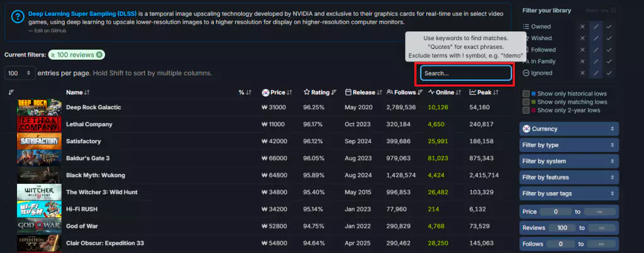Sort the table by the Price label
The image size is (644, 253).
pos(277,93)
